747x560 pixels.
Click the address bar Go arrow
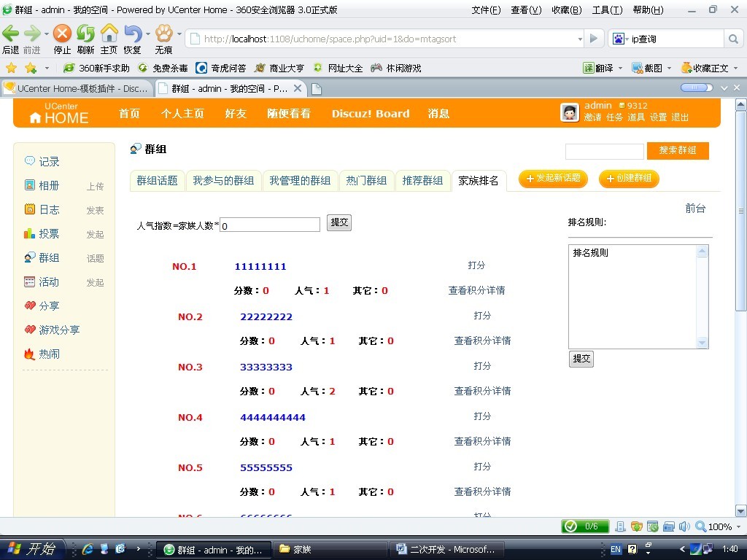(594, 39)
